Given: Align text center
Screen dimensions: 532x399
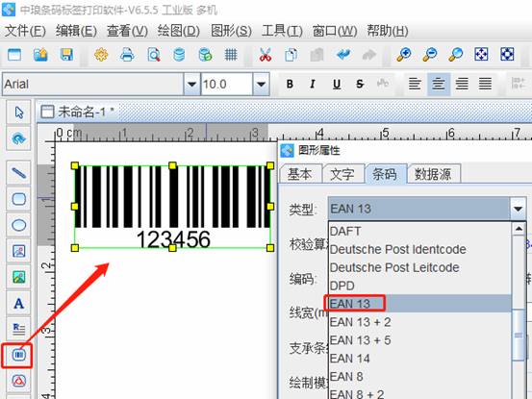Looking at the screenshot, I should click(439, 84).
